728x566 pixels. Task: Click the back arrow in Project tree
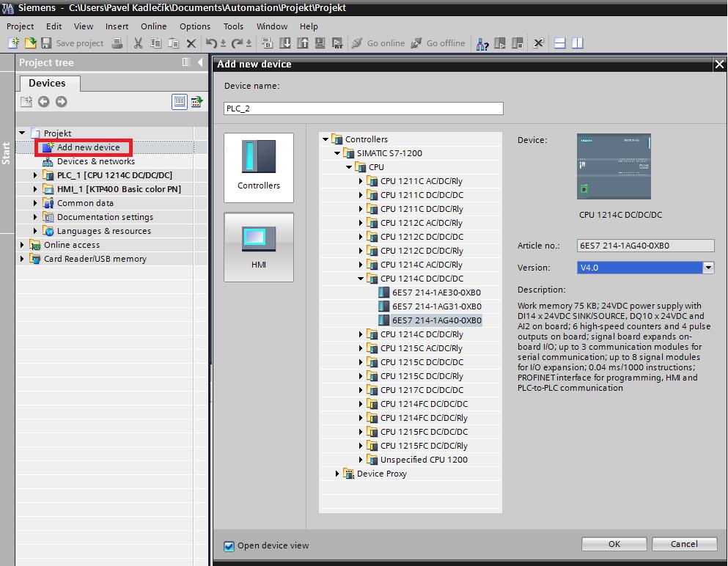click(x=44, y=102)
